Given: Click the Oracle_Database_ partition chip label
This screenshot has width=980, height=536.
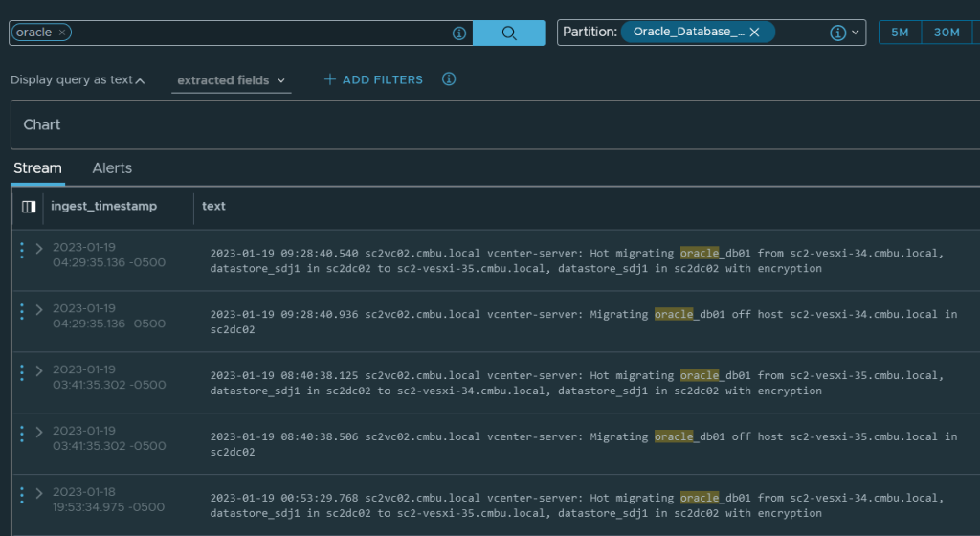Looking at the screenshot, I should [x=688, y=32].
